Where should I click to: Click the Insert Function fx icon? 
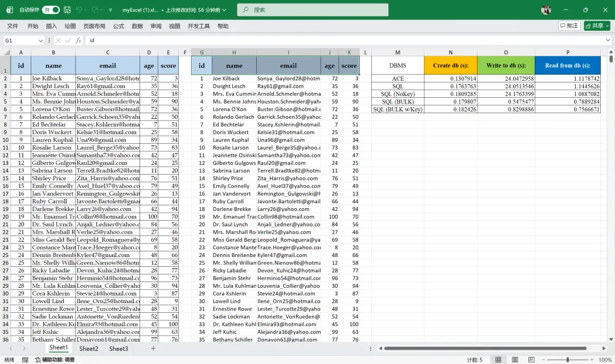pos(79,40)
